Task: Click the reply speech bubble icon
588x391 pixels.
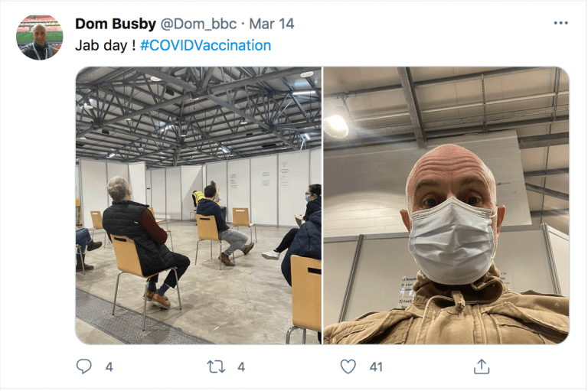Action: pyautogui.click(x=84, y=367)
